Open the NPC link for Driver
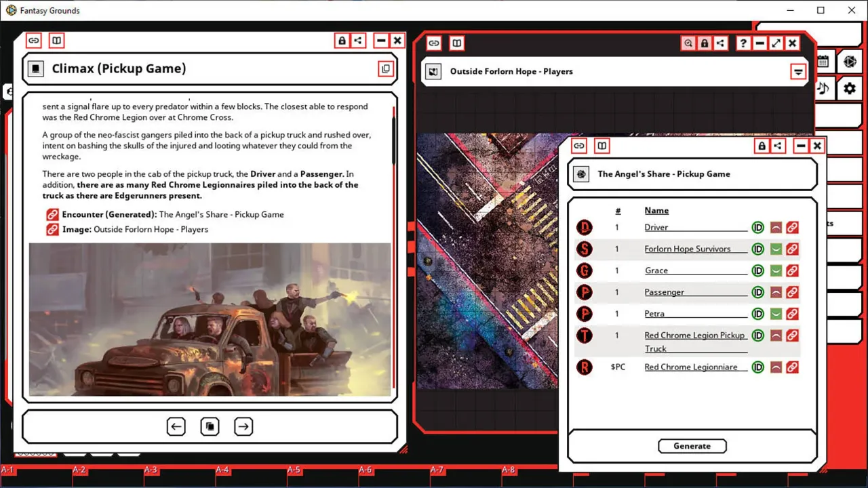 pos(791,227)
